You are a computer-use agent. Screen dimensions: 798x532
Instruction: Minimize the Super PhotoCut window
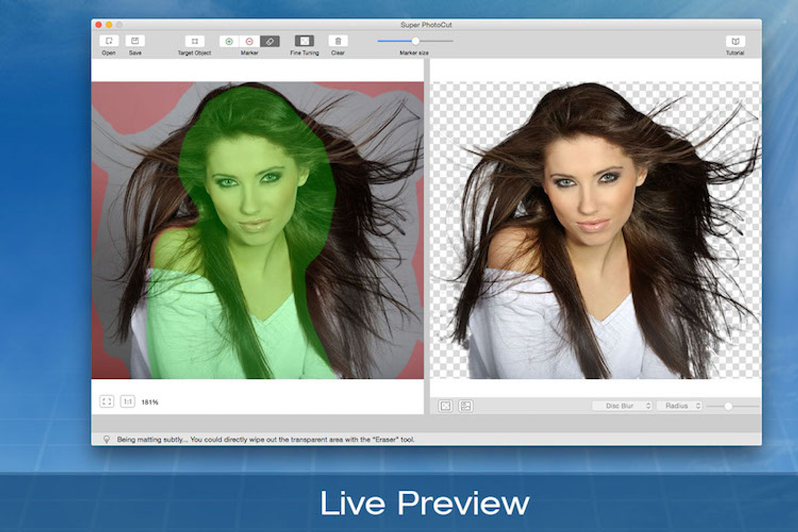point(109,25)
